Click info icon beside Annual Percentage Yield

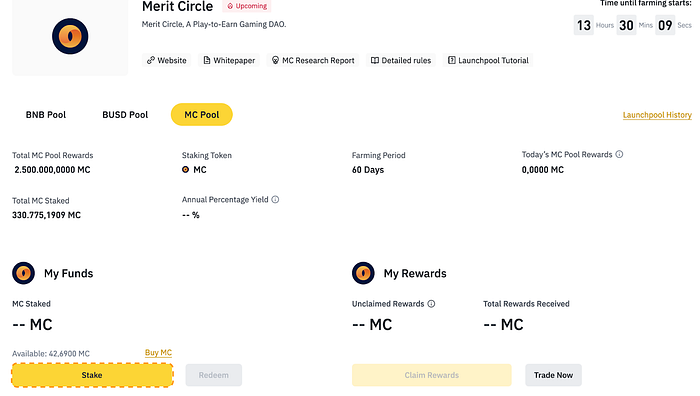click(275, 200)
